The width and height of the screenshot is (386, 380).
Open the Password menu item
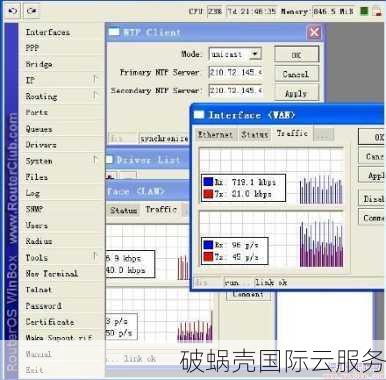click(43, 306)
